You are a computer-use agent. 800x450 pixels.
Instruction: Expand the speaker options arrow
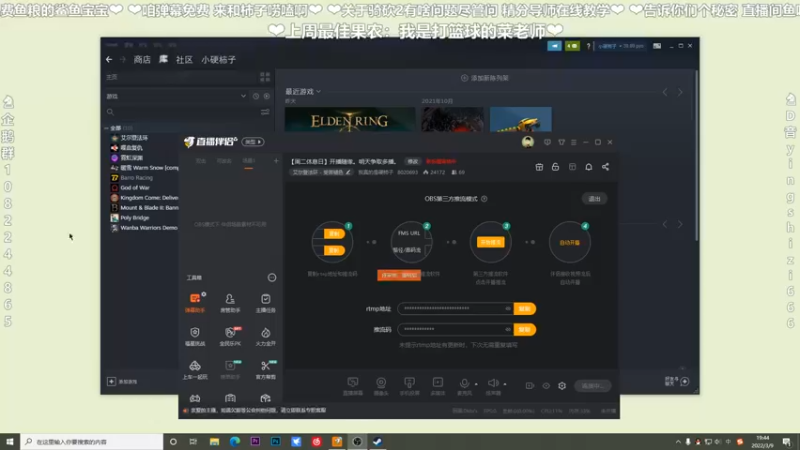pos(505,384)
